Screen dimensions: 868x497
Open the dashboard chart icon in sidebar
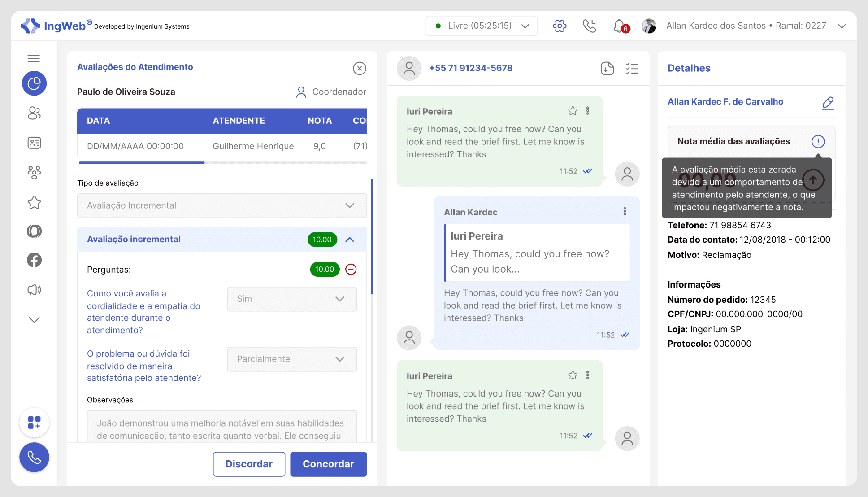(34, 83)
